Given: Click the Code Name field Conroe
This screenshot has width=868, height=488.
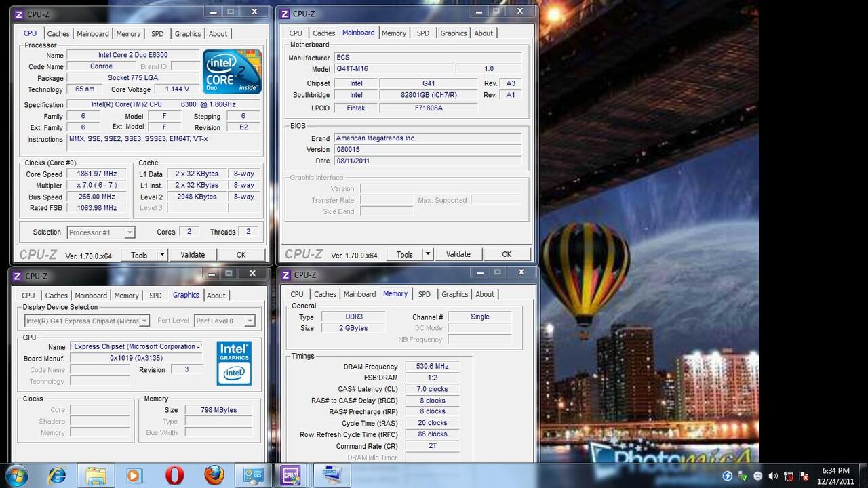Looking at the screenshot, I should (x=102, y=66).
